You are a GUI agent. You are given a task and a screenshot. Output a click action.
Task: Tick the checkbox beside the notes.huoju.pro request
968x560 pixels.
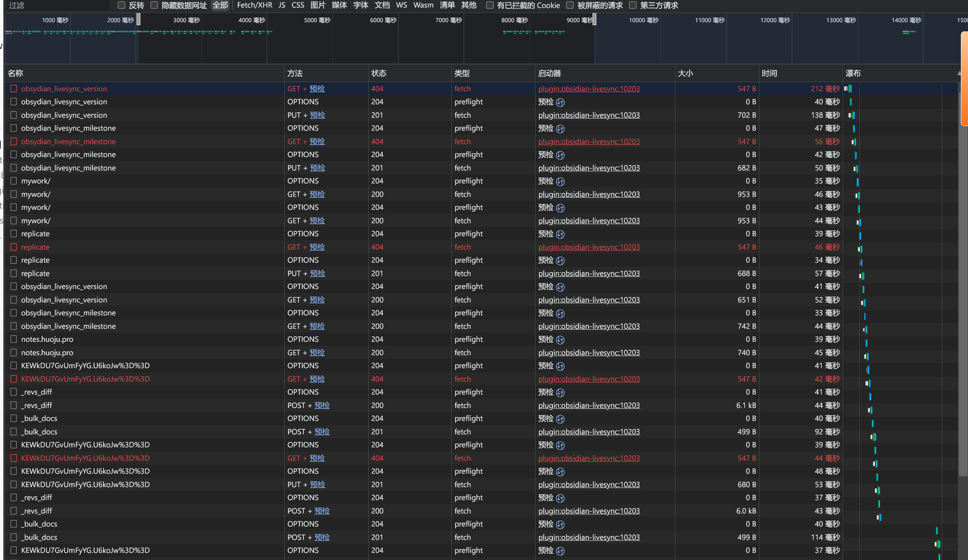pyautogui.click(x=13, y=339)
